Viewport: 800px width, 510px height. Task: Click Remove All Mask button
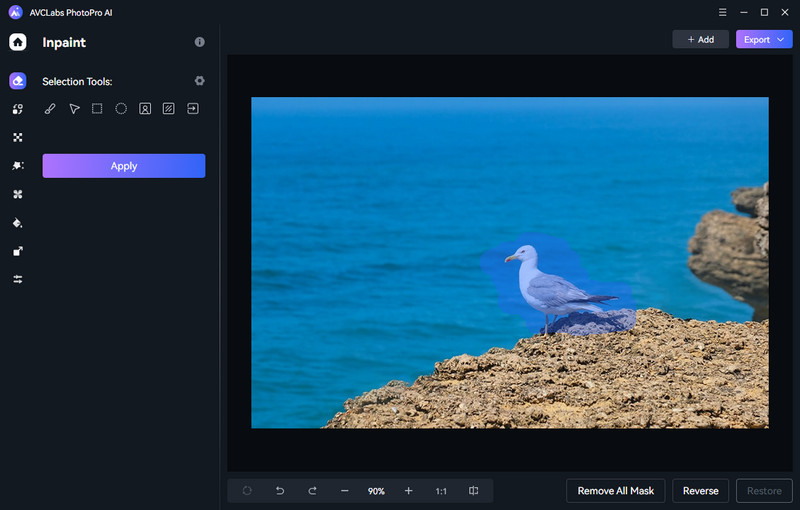[616, 491]
